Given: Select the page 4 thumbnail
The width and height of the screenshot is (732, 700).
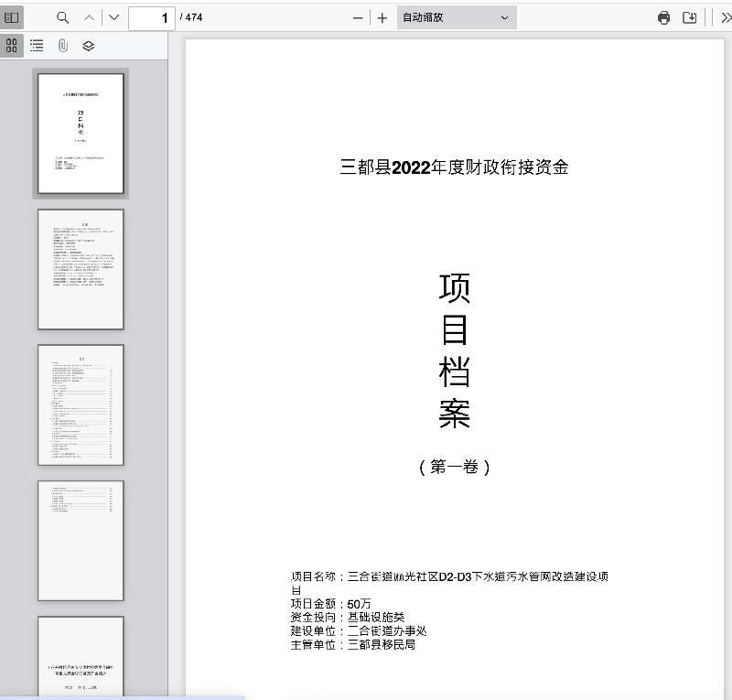Looking at the screenshot, I should 81,541.
